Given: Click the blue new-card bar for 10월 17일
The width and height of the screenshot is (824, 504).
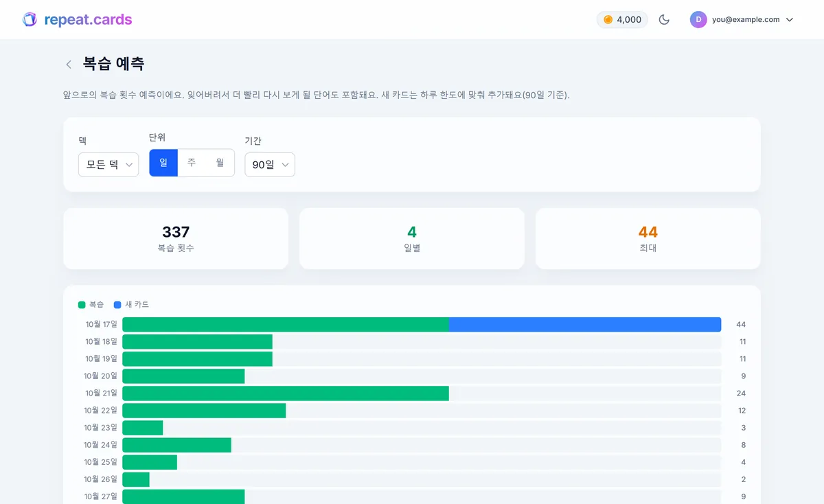Looking at the screenshot, I should pyautogui.click(x=585, y=324).
